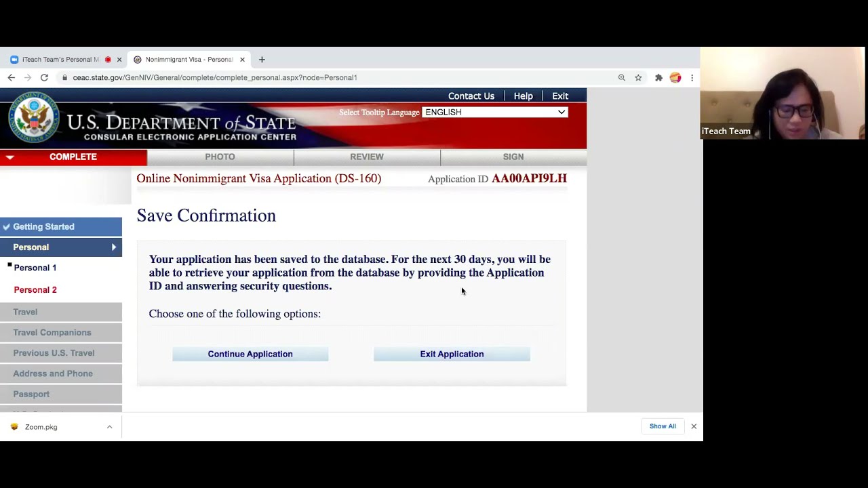The width and height of the screenshot is (868, 488).
Task: Select the SIGN step tab
Action: pos(513,157)
